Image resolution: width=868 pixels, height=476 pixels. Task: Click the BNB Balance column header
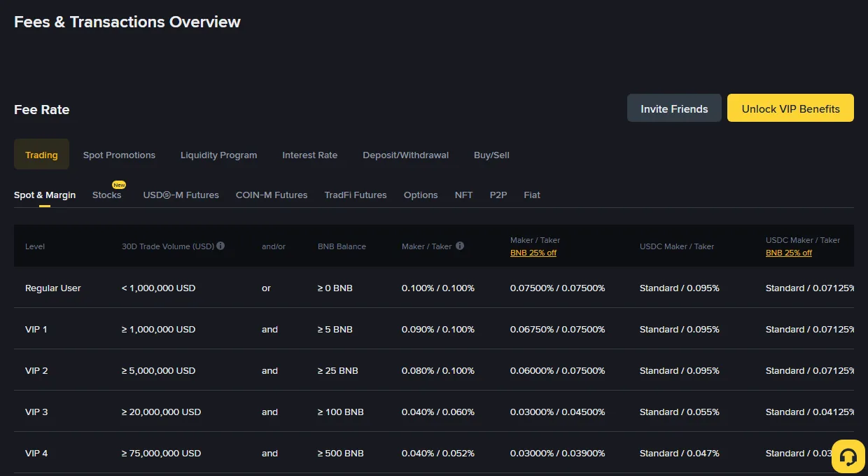pyautogui.click(x=342, y=246)
